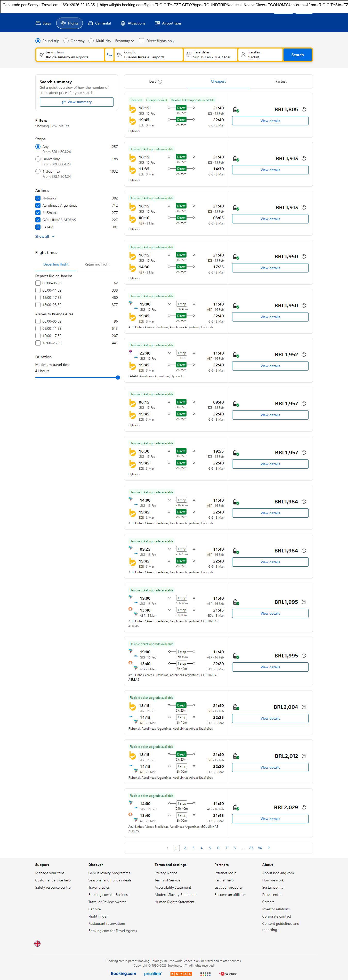Viewport: 348px width, 980px height.
Task: Uncheck the Flybondi airline filter
Action: [x=38, y=198]
